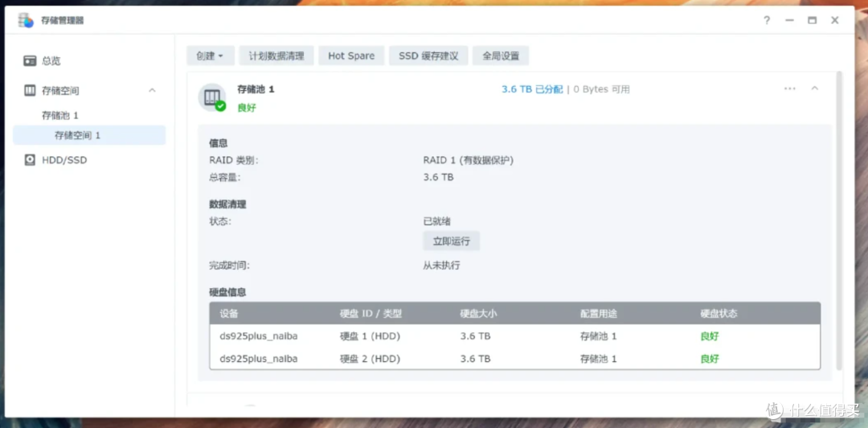
Task: Click the 硬盘状态 column header
Action: point(719,314)
